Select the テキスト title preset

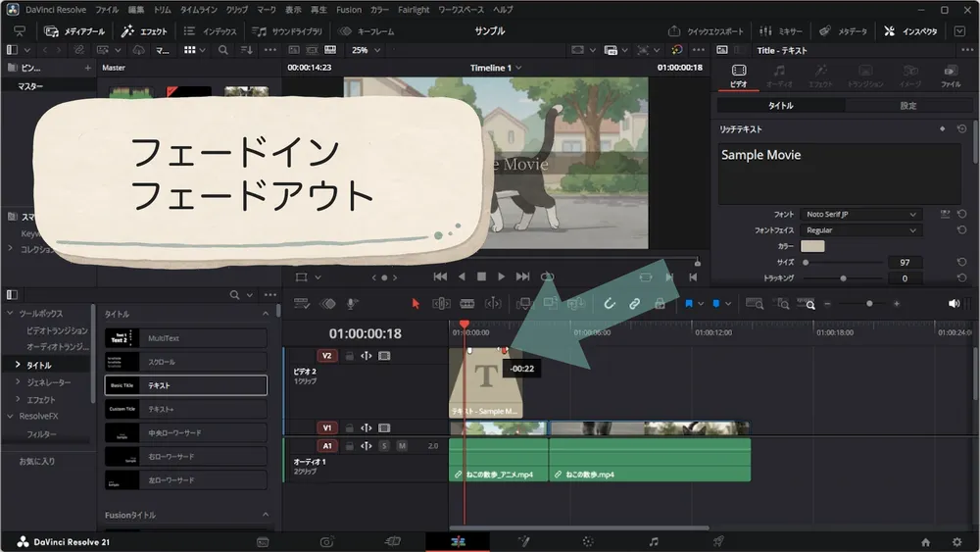pyautogui.click(x=186, y=385)
